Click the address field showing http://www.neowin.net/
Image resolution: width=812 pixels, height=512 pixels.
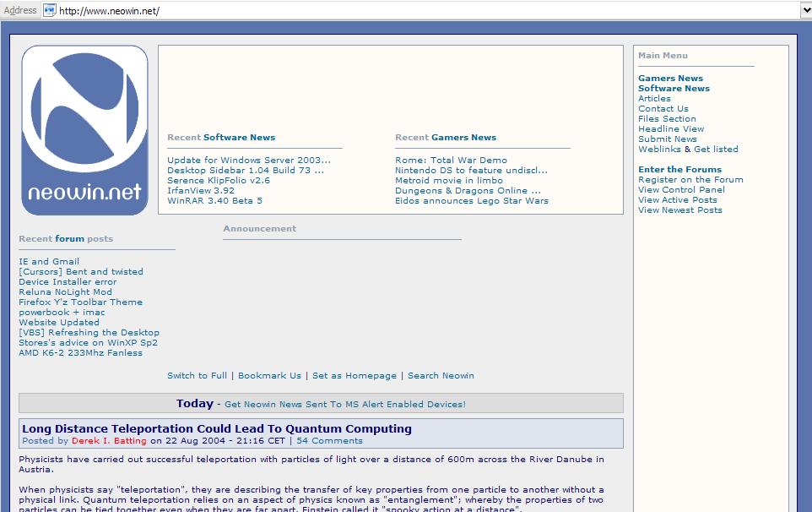click(422, 10)
